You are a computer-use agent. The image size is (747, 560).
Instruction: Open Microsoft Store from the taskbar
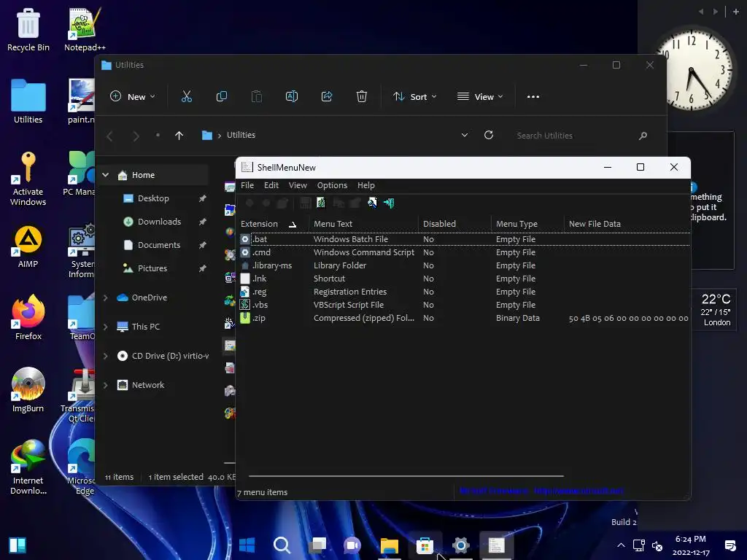click(425, 545)
